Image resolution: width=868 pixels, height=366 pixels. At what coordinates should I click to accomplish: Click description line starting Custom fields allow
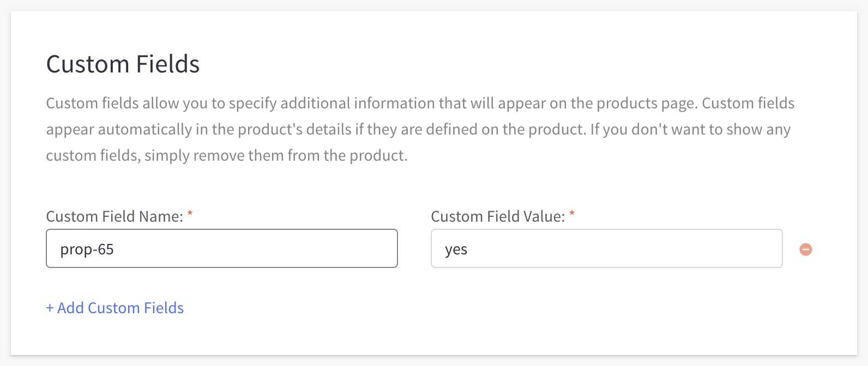[420, 103]
